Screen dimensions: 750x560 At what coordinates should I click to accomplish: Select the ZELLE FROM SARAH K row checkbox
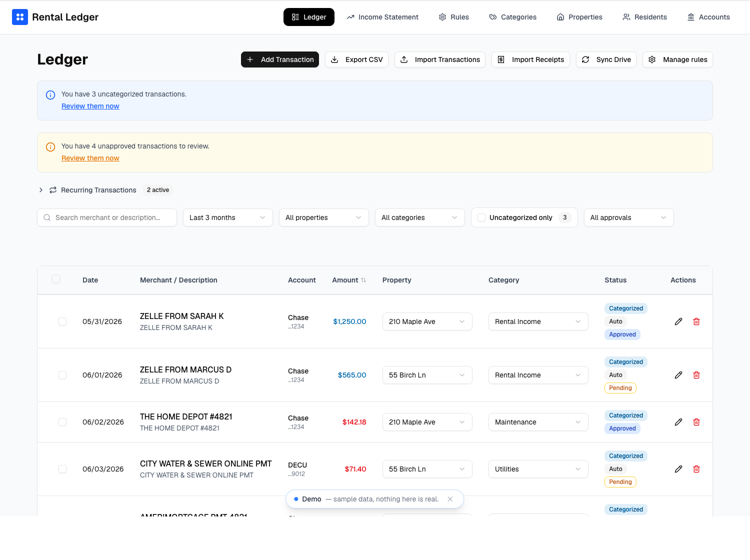click(x=62, y=321)
